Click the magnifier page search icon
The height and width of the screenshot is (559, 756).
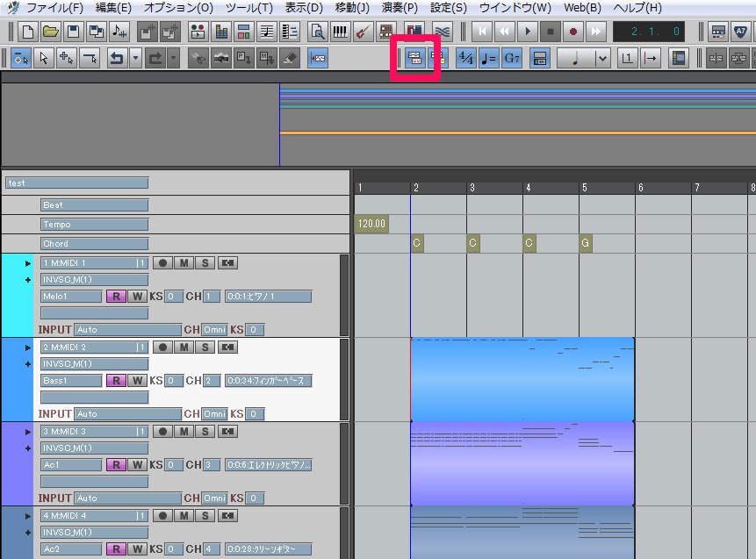[317, 32]
